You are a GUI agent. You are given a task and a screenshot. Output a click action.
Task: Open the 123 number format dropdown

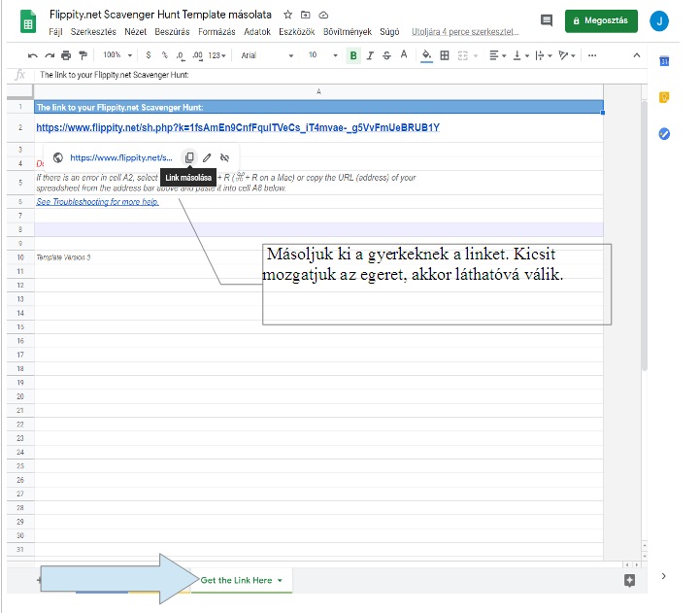pos(217,55)
